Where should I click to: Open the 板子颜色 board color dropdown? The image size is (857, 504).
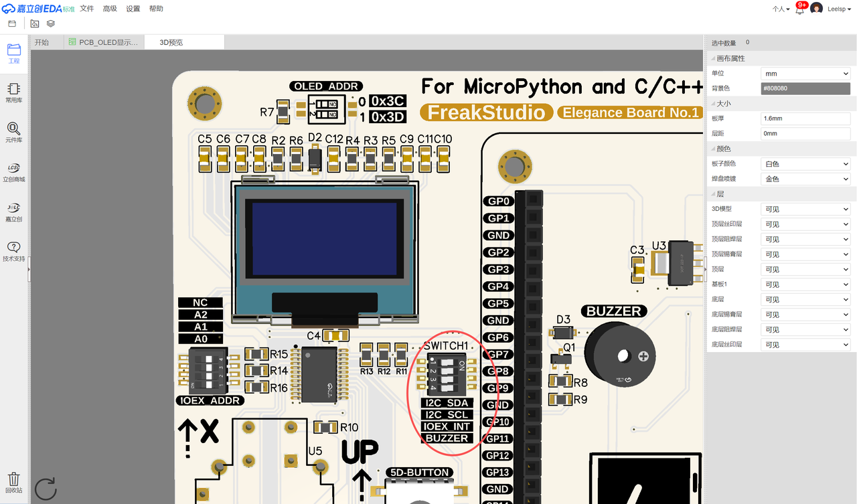[805, 164]
